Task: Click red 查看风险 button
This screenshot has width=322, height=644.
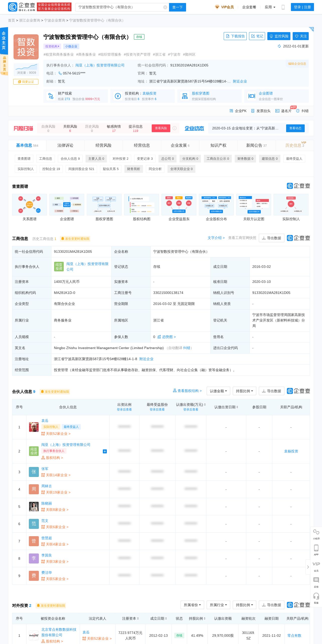Action: [161, 128]
